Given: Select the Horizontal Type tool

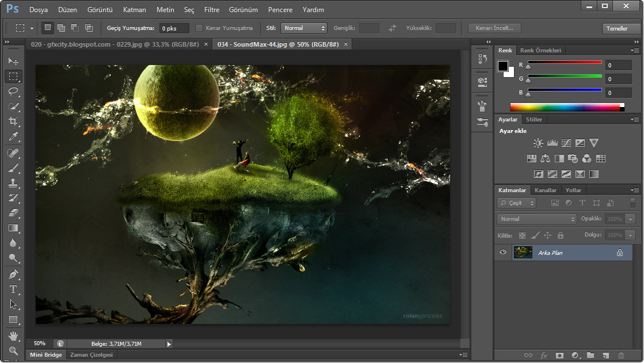Looking at the screenshot, I should pos(13,289).
